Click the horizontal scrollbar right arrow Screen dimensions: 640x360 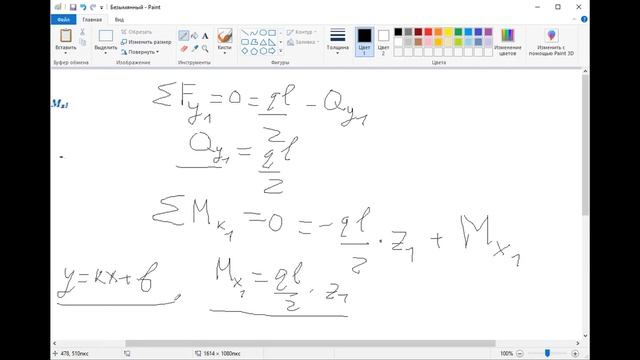click(x=578, y=343)
